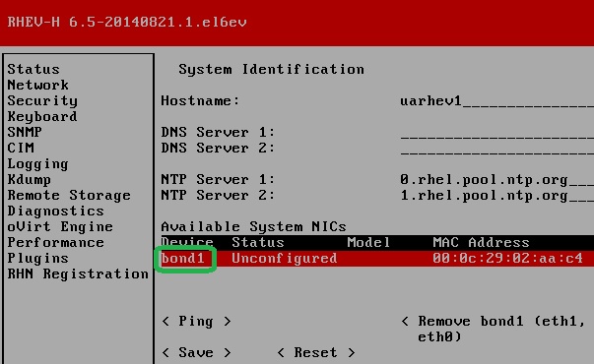594x364 pixels.
Task: Click the DNS Server 2: label
Action: (218, 148)
